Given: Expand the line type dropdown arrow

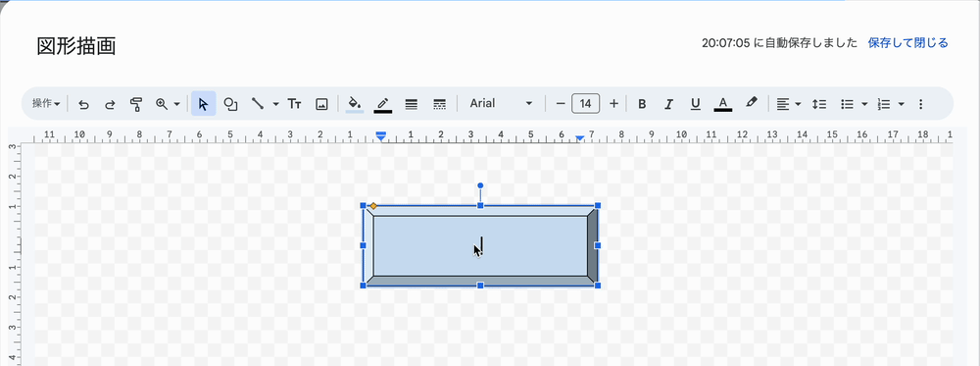Looking at the screenshot, I should pyautogui.click(x=275, y=104).
